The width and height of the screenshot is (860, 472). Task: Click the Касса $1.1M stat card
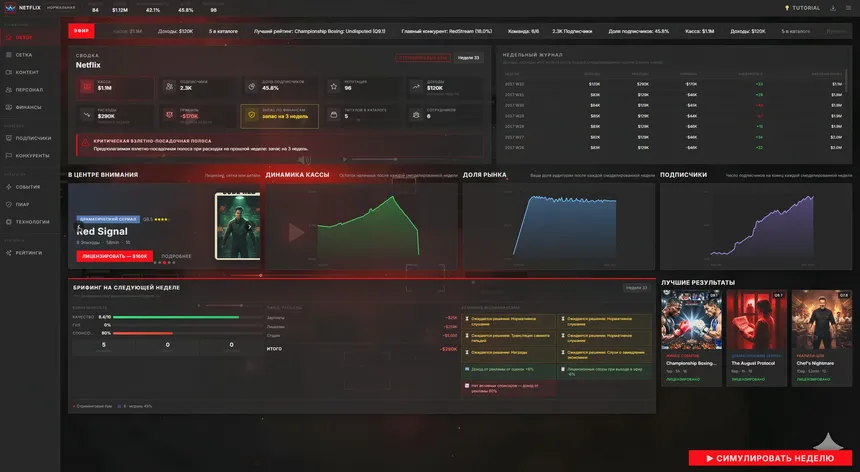[115, 88]
